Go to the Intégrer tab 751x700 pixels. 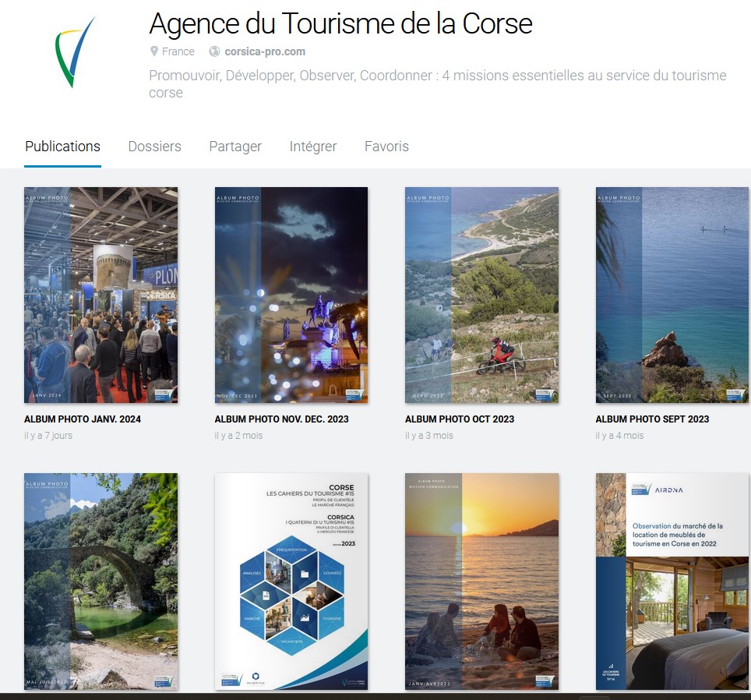313,146
